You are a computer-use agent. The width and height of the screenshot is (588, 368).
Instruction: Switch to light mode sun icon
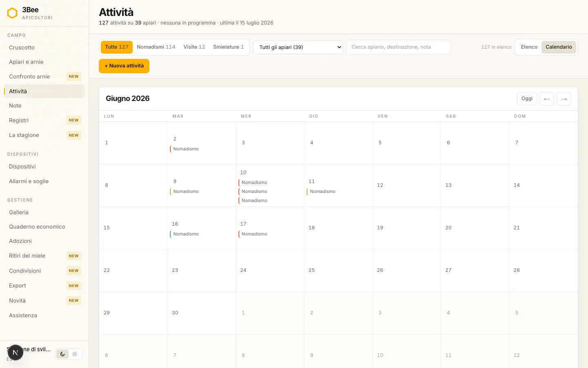click(x=75, y=354)
